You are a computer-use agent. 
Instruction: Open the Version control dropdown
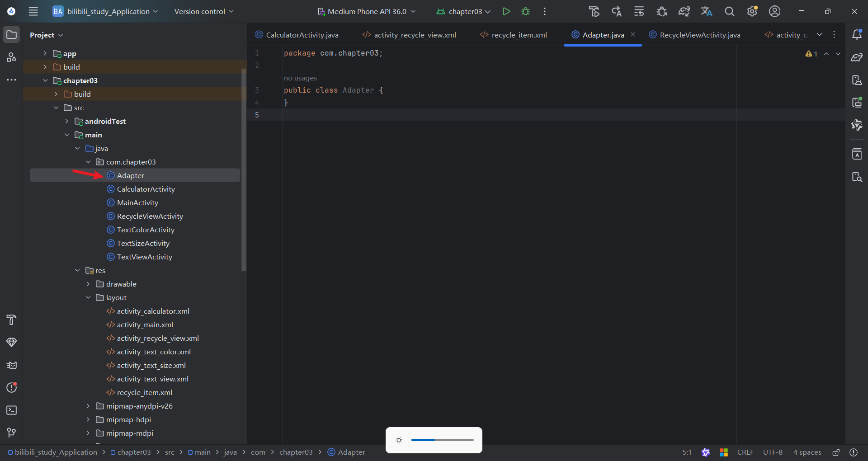click(204, 11)
